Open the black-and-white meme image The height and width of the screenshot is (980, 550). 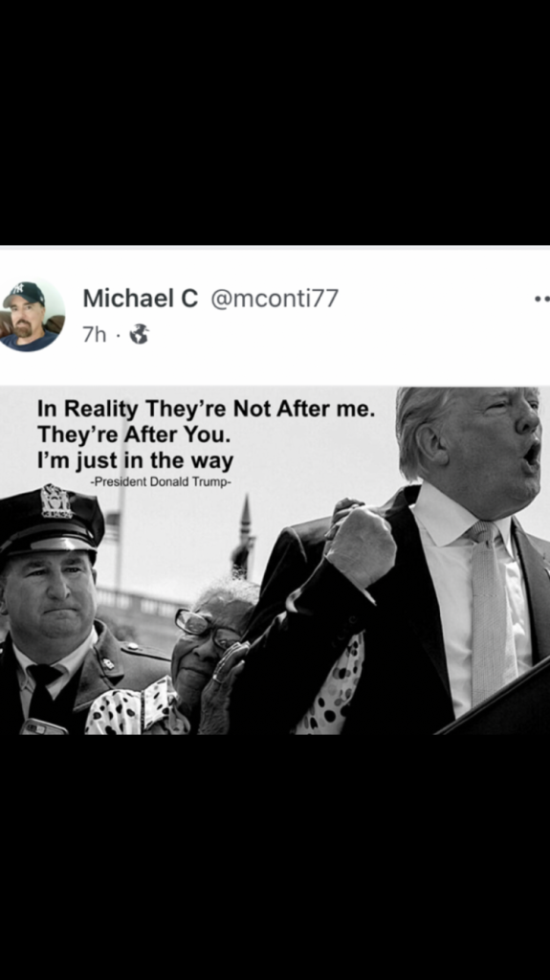point(275,561)
